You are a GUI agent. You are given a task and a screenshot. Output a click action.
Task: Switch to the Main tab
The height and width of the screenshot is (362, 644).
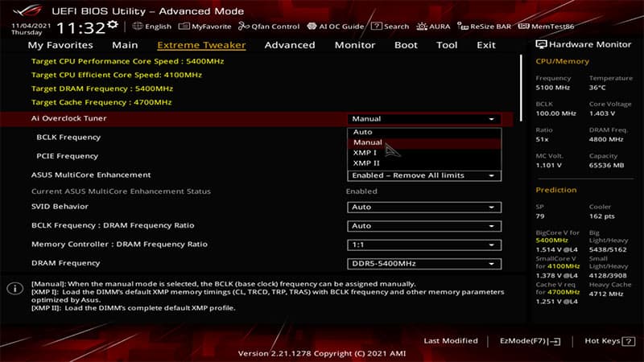(125, 45)
